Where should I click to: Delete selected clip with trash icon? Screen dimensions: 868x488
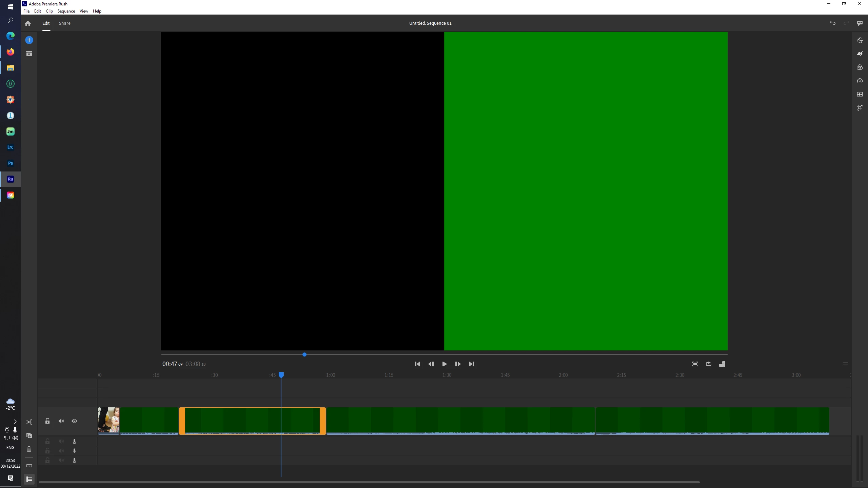pyautogui.click(x=29, y=449)
